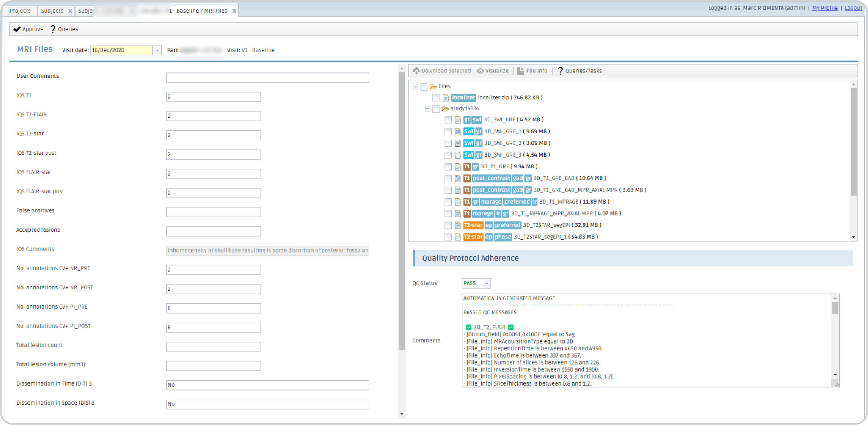Click the Visualize eye icon
Image resolution: width=868 pixels, height=425 pixels.
click(480, 71)
